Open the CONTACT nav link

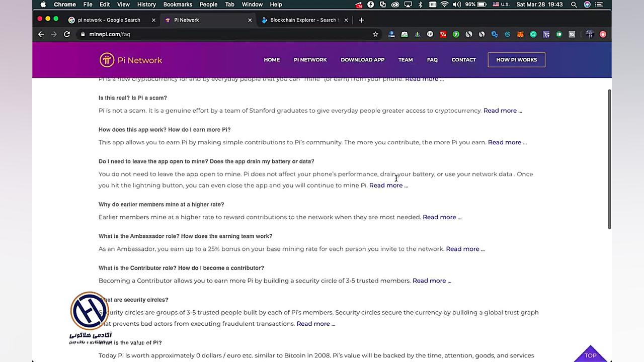(463, 60)
